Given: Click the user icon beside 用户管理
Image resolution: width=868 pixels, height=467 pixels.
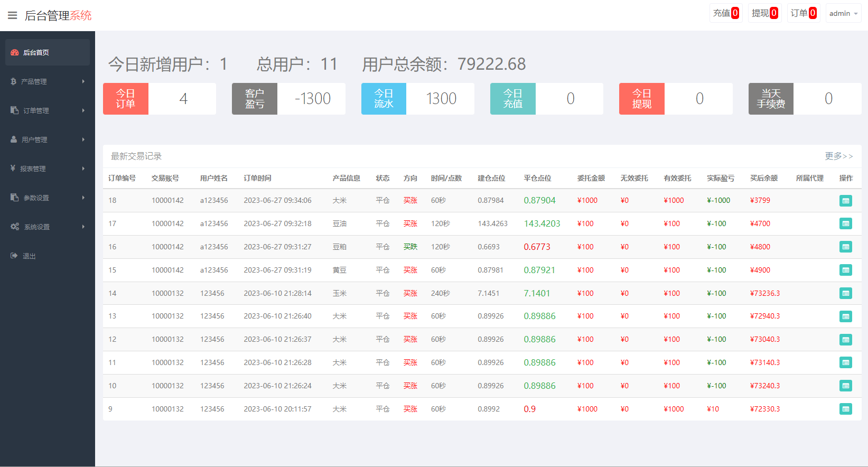Looking at the screenshot, I should 14,139.
